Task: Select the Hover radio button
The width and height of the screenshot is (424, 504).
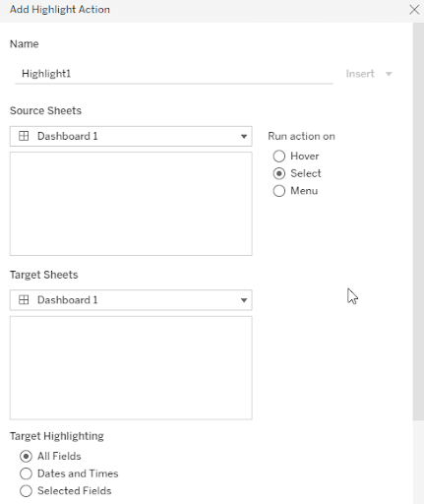Action: pyautogui.click(x=279, y=157)
